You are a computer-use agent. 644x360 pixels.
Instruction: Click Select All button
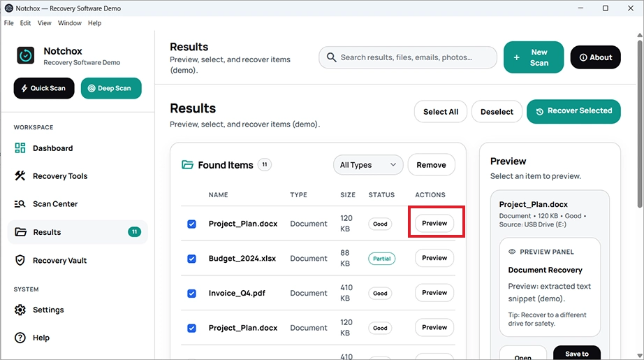[x=441, y=112]
